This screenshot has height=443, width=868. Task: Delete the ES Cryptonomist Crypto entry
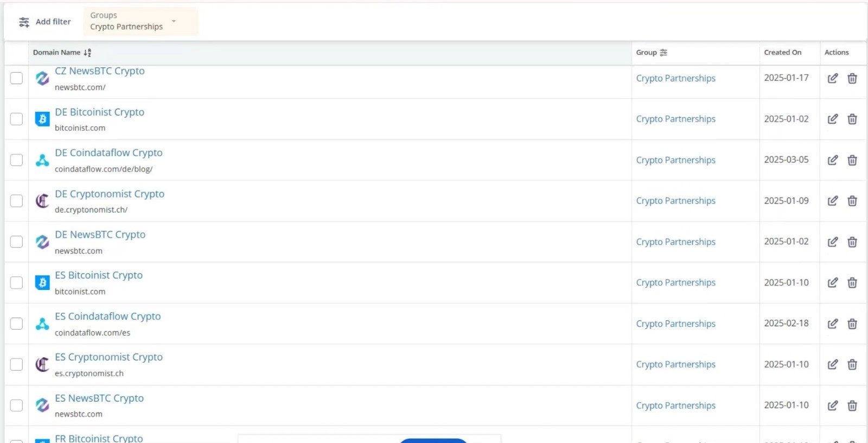[852, 364]
